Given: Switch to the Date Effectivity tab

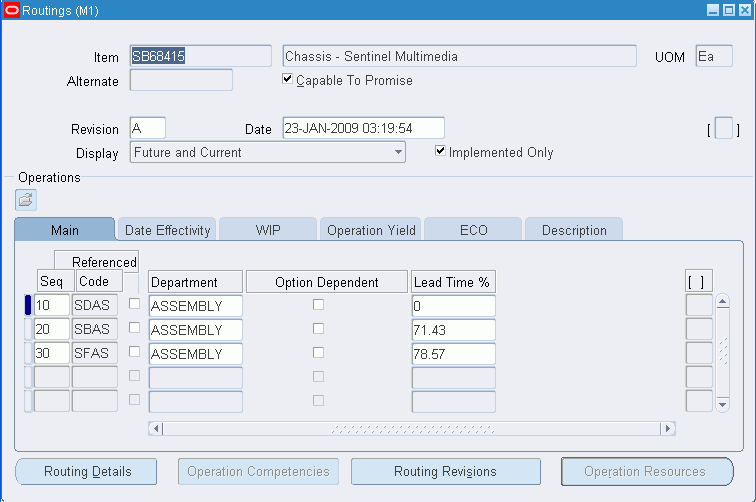Looking at the screenshot, I should coord(168,230).
